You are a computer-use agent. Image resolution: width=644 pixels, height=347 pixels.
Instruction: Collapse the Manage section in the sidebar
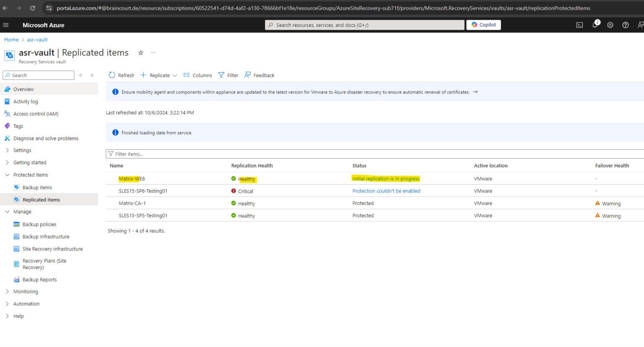(x=7, y=211)
